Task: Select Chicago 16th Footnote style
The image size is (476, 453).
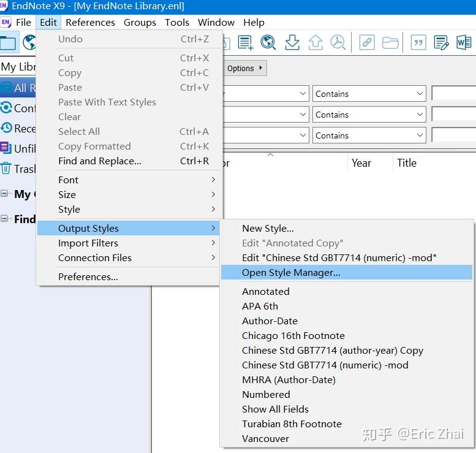Action: tap(347, 336)
